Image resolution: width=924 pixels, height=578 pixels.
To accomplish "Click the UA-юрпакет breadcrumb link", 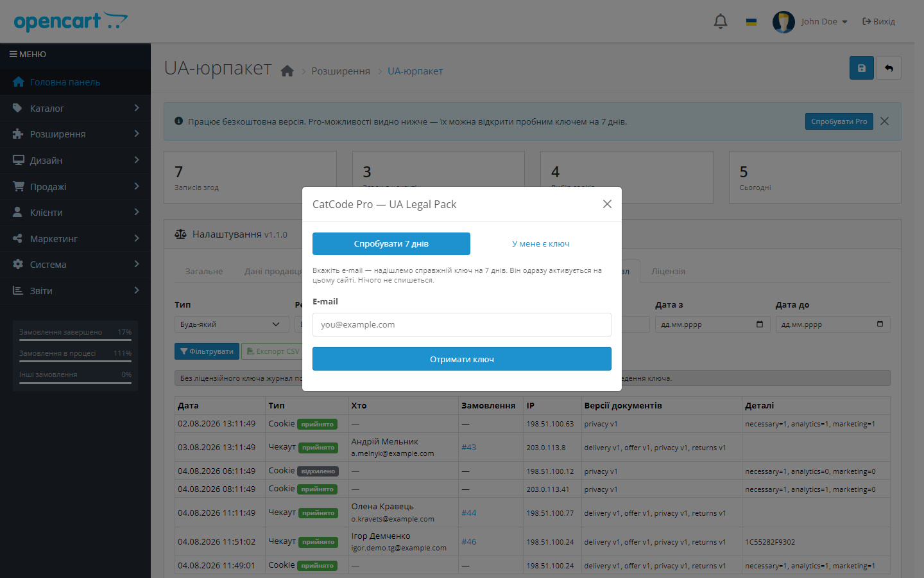I will pos(415,71).
